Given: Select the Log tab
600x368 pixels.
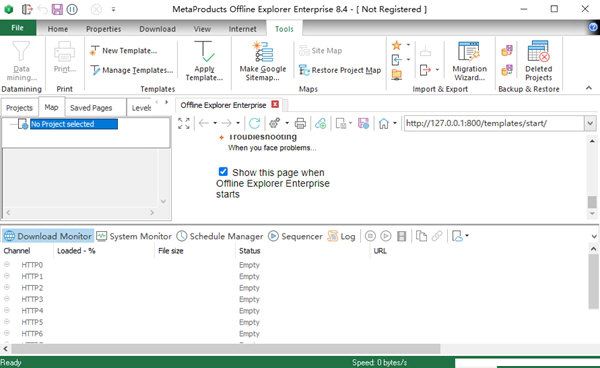Looking at the screenshot, I should tap(342, 236).
